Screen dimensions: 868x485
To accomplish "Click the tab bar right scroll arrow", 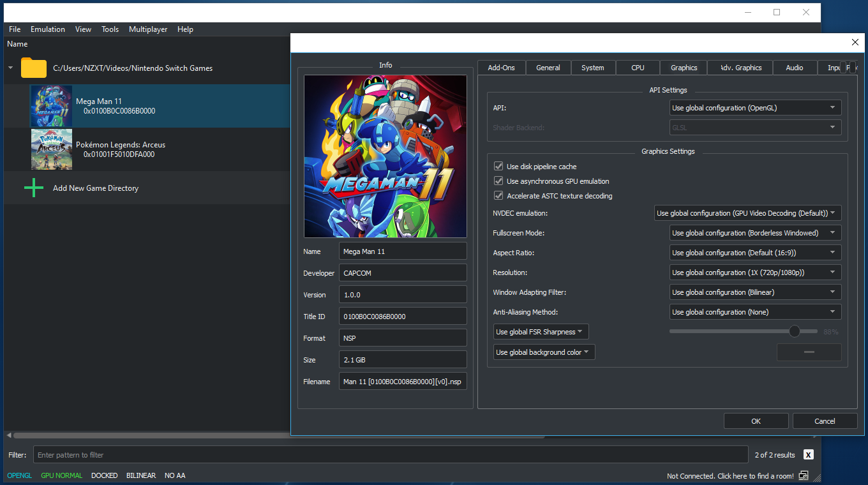I will tap(853, 68).
